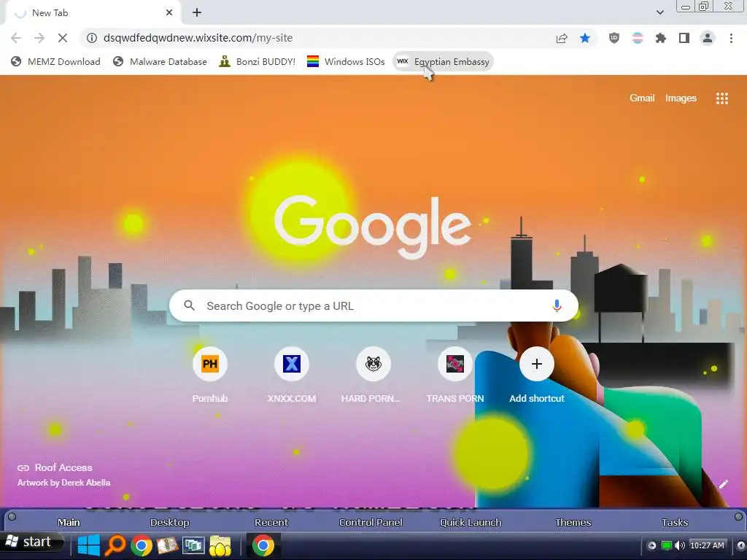The width and height of the screenshot is (747, 560).
Task: Open the orange magnifier search taskbar icon
Action: pyautogui.click(x=115, y=545)
